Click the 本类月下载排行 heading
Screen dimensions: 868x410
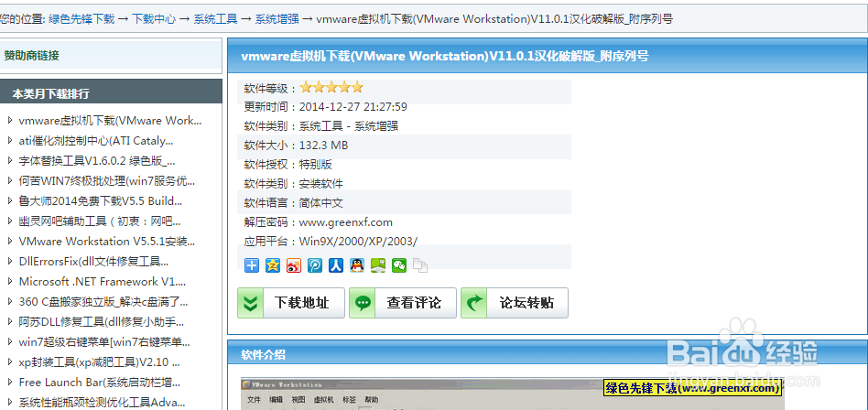pyautogui.click(x=51, y=93)
